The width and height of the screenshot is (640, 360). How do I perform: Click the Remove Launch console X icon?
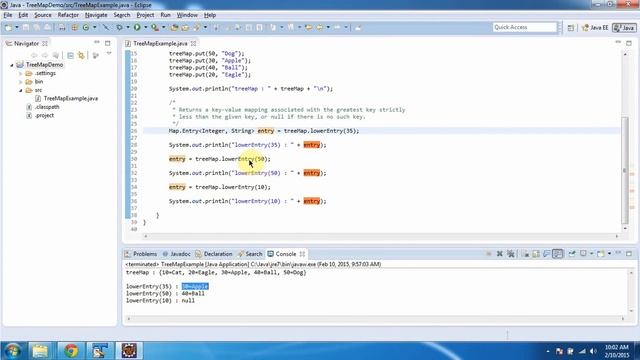(500, 254)
